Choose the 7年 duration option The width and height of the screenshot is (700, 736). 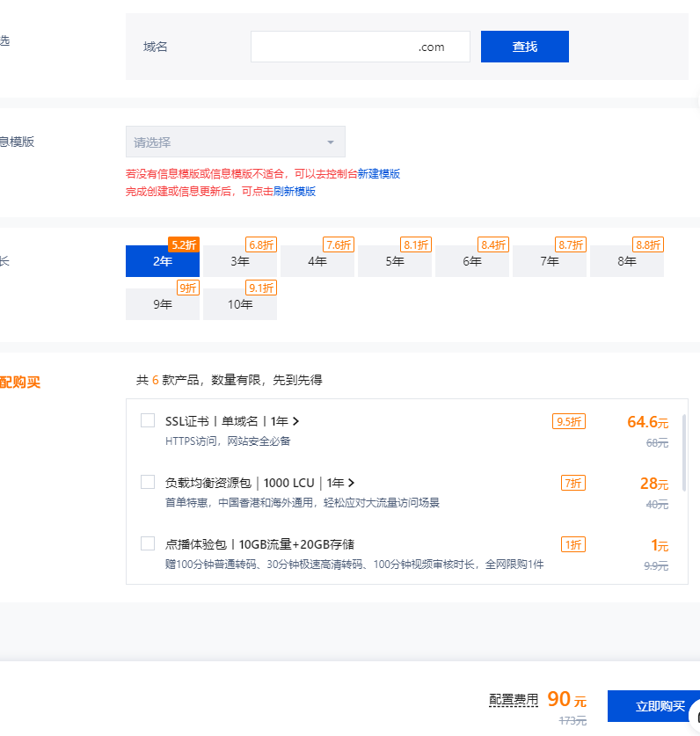coord(550,261)
